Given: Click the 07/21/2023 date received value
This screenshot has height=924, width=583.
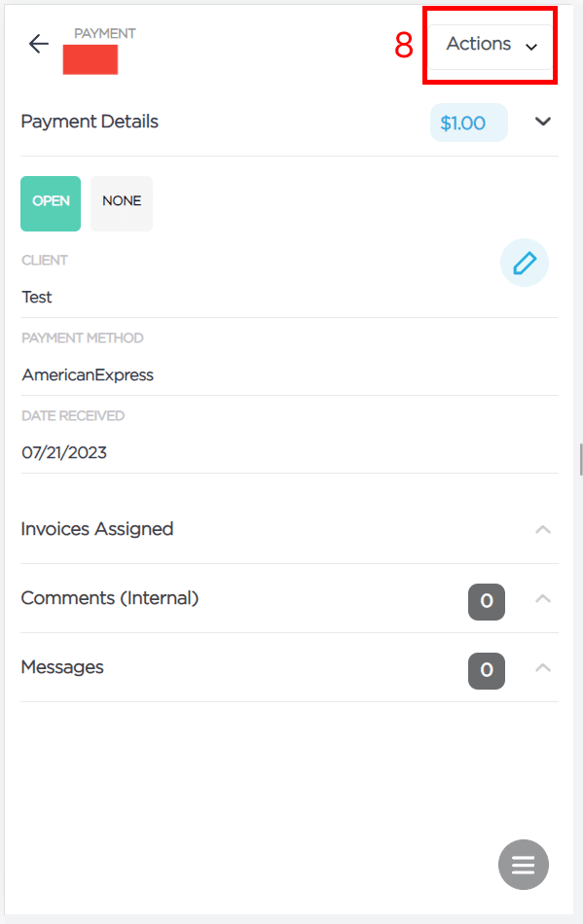Looking at the screenshot, I should 64,452.
